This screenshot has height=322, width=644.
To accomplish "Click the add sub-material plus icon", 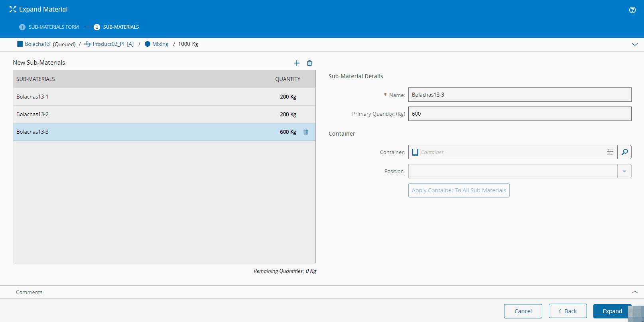I will [x=296, y=63].
